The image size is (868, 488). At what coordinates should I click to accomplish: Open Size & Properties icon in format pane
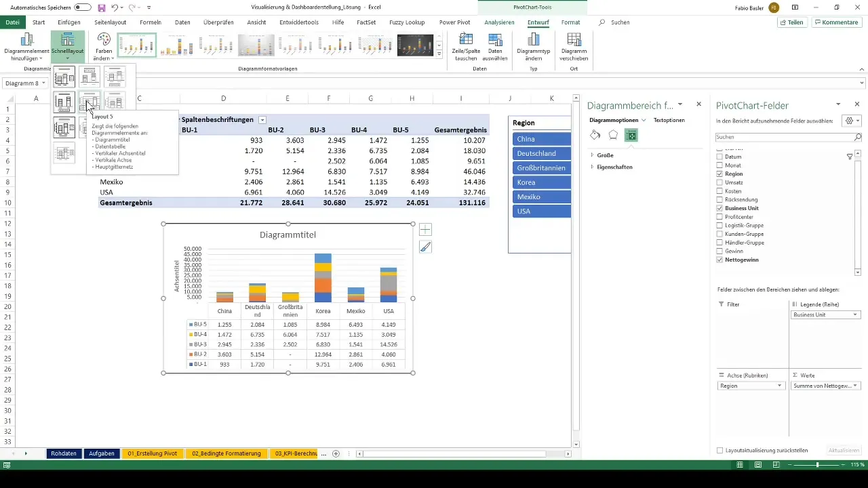click(631, 135)
